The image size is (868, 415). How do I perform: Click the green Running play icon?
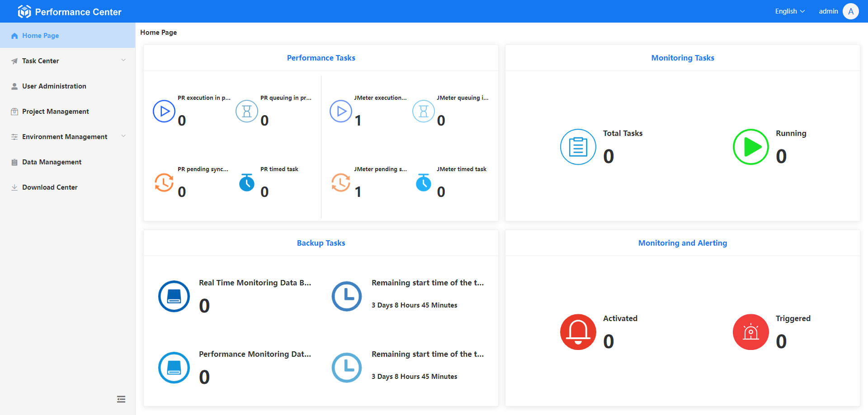click(x=750, y=147)
